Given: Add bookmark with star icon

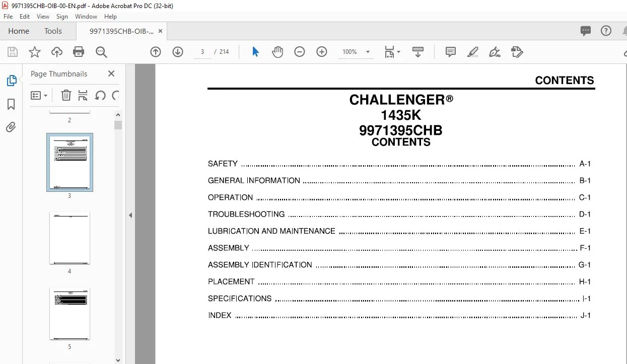Looking at the screenshot, I should point(35,52).
